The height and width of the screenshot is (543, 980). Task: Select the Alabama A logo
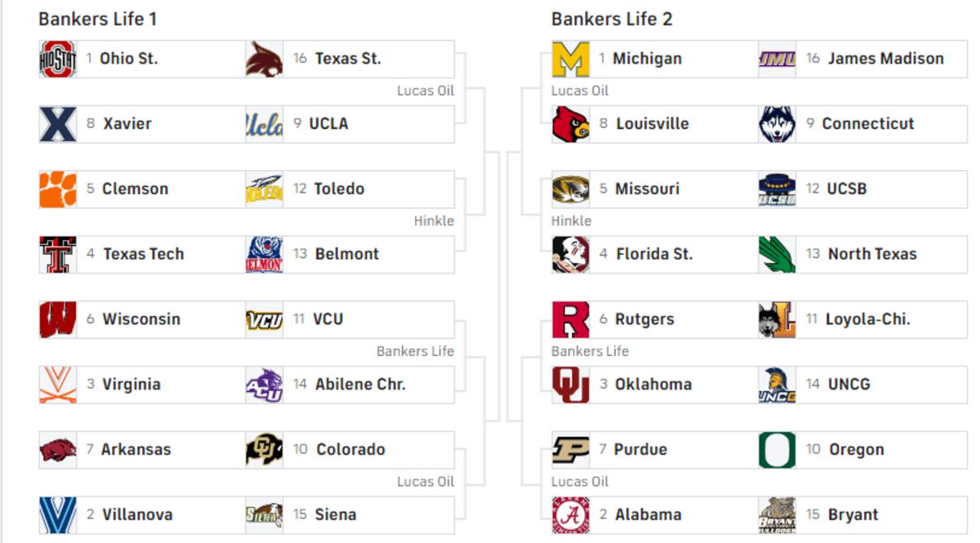click(x=571, y=515)
